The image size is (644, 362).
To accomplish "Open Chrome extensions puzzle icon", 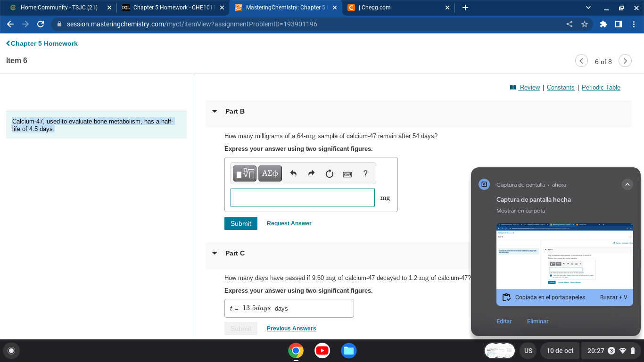I will [x=603, y=24].
